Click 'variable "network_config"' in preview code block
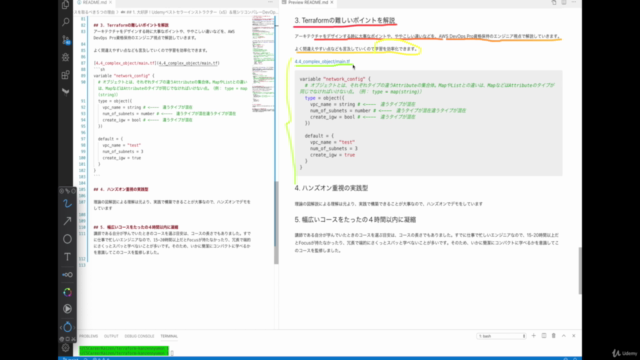This screenshot has width=640, height=360. (335, 79)
